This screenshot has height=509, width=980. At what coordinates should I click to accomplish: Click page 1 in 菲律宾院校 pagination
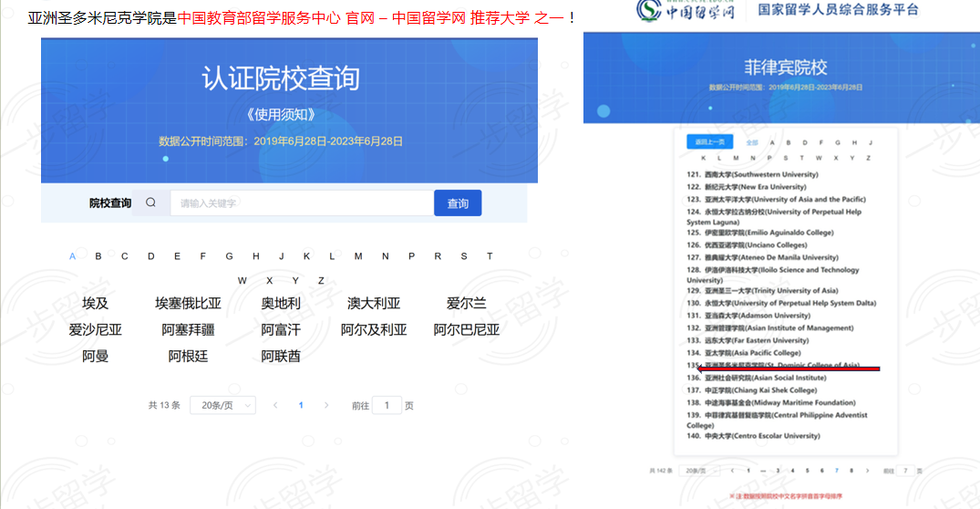(x=748, y=471)
